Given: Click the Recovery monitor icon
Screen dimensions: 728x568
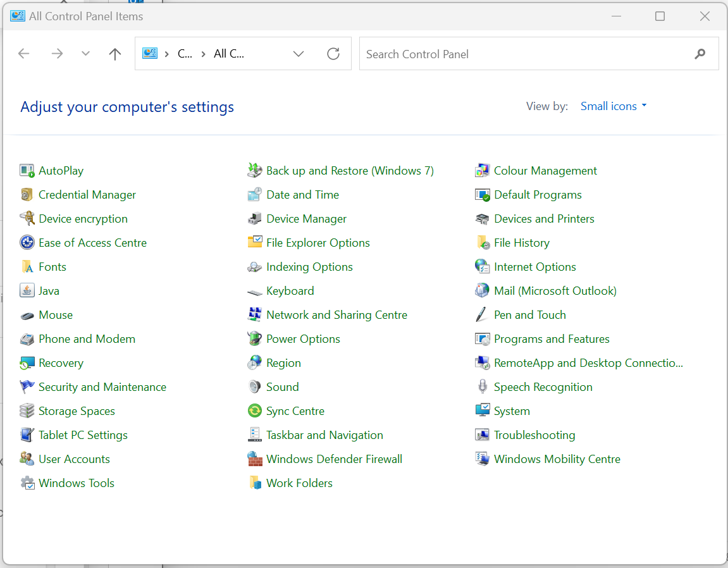Looking at the screenshot, I should (27, 363).
